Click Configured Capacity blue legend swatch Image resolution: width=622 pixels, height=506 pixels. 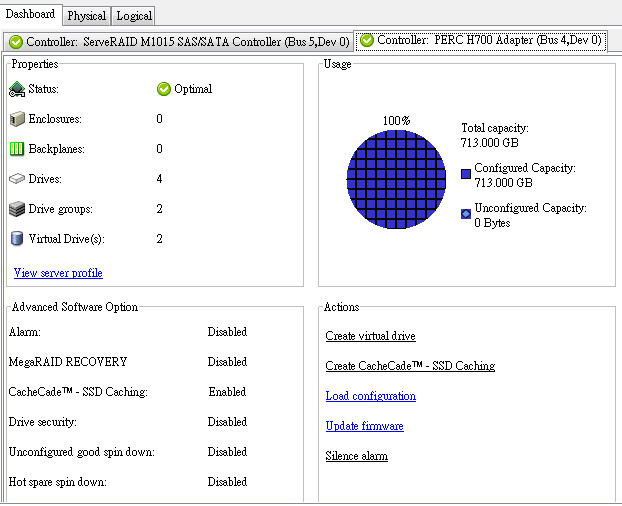pos(466,174)
